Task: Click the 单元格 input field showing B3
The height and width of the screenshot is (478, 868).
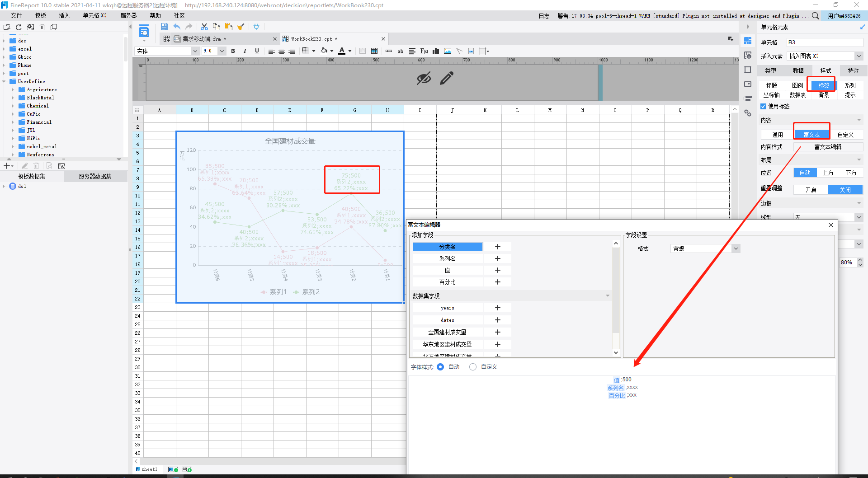Action: pos(825,42)
